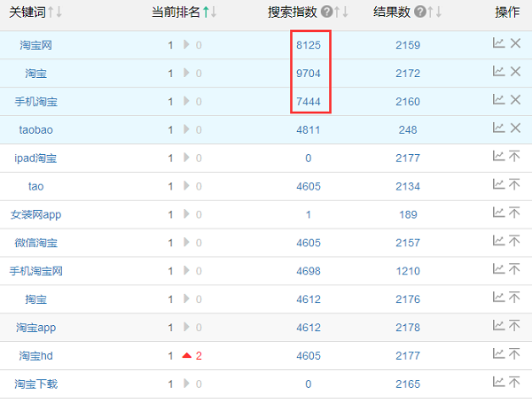Open the 淘宝hd keyword link
Image resolution: width=532 pixels, height=403 pixels.
35,356
